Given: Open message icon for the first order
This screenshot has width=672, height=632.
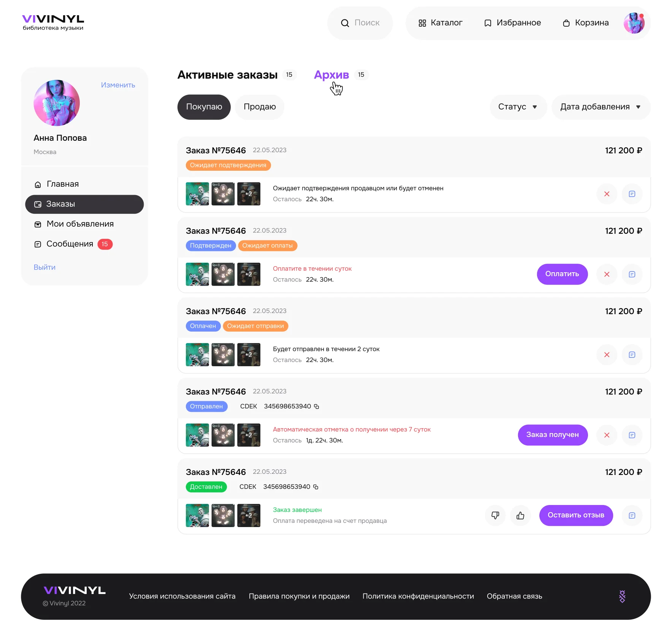Looking at the screenshot, I should coord(632,194).
